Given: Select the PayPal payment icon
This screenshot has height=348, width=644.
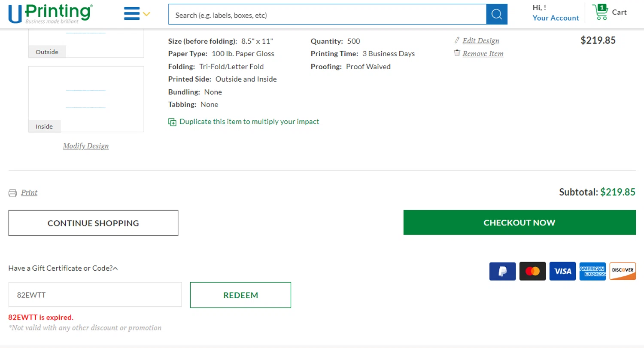Looking at the screenshot, I should [502, 271].
